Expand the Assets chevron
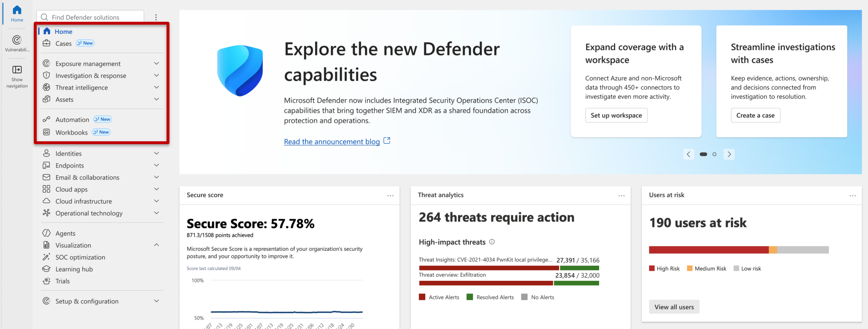868x329 pixels. click(x=156, y=99)
